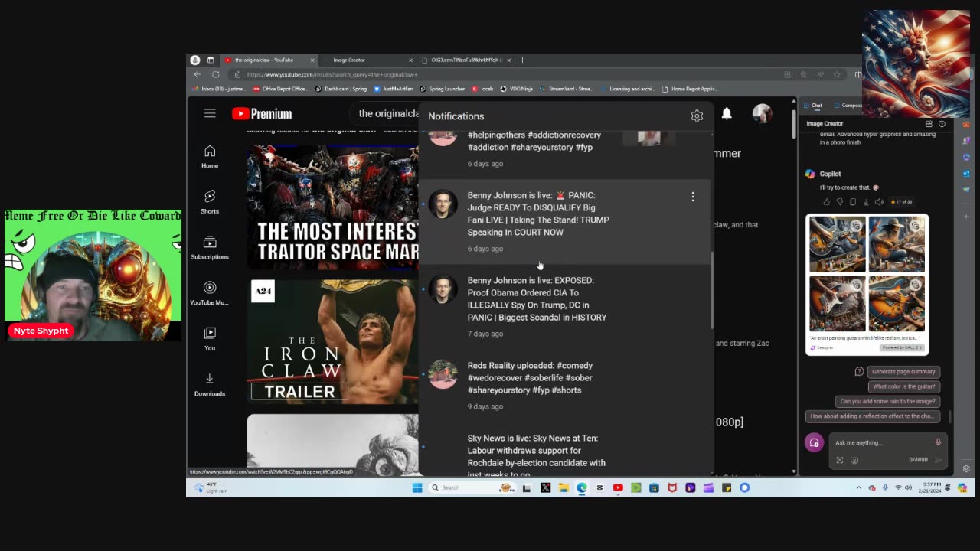Show hidden system tray icons chevron
Viewport: 980px width, 551px height.
[859, 487]
